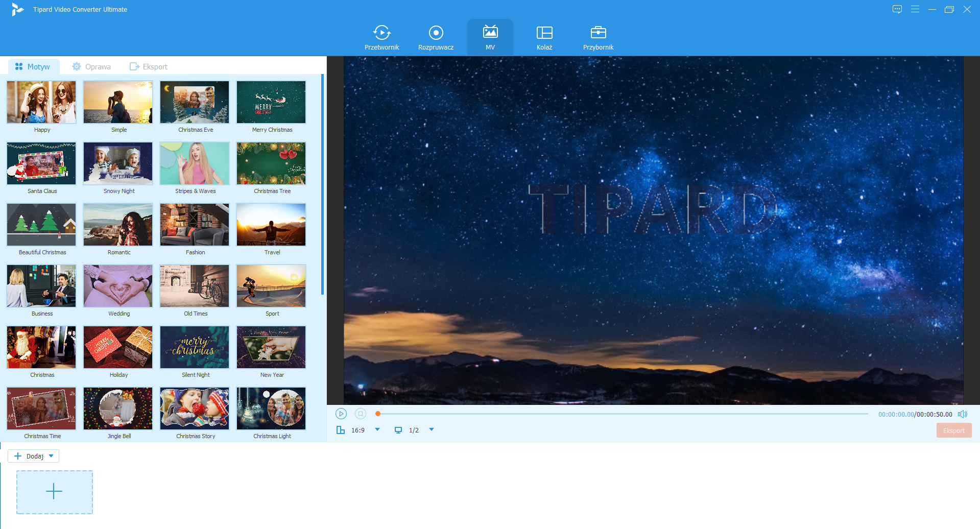Click the 00:00:00.00 current time display
This screenshot has width=980, height=529.
(896, 415)
